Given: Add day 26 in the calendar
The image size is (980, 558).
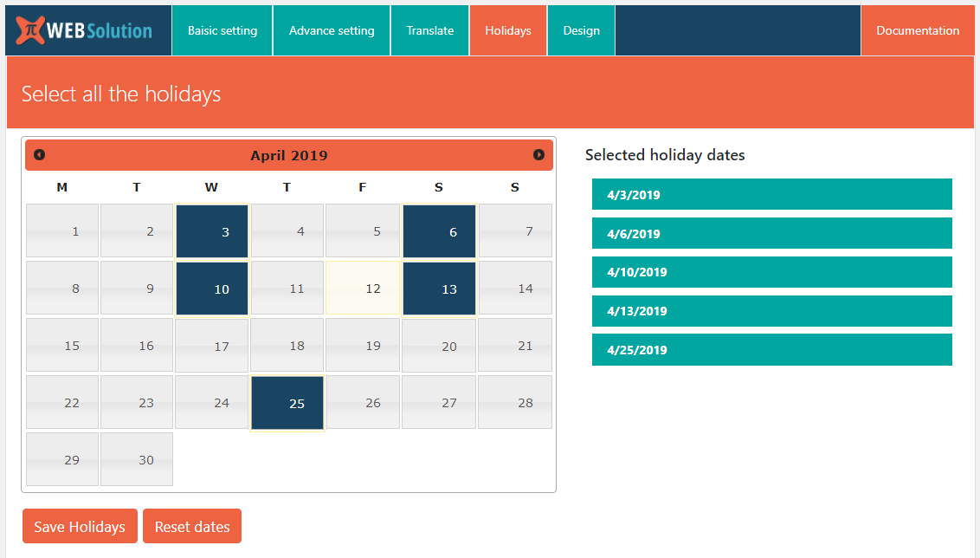Looking at the screenshot, I should [363, 402].
